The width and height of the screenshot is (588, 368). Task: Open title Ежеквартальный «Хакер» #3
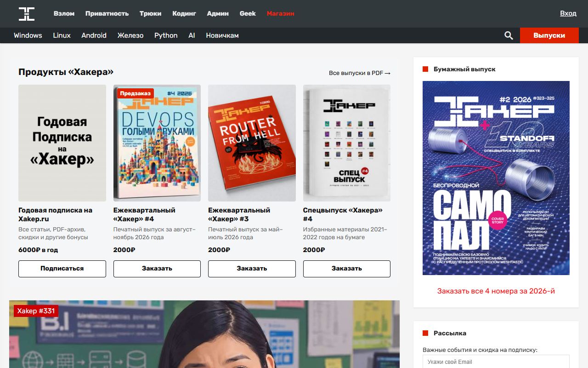(x=239, y=214)
